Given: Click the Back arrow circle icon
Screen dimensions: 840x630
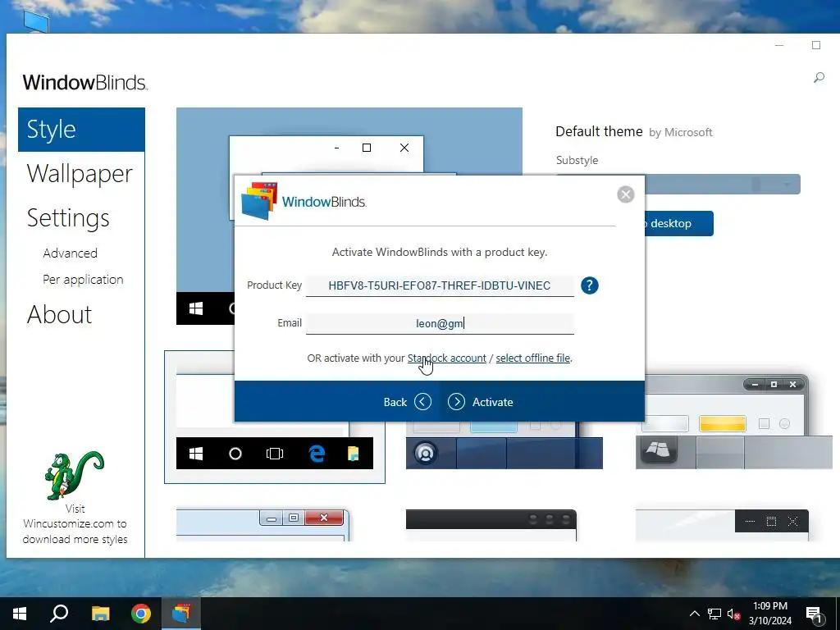Looking at the screenshot, I should point(422,402).
